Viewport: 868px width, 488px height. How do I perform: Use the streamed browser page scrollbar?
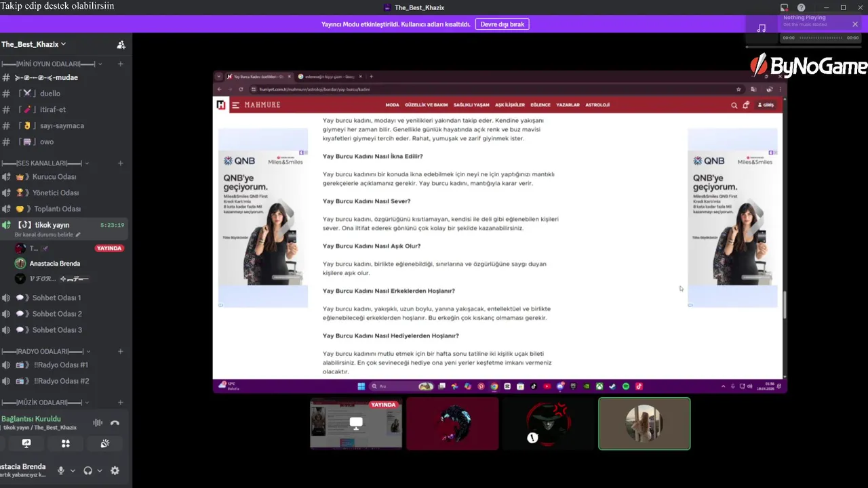point(785,305)
